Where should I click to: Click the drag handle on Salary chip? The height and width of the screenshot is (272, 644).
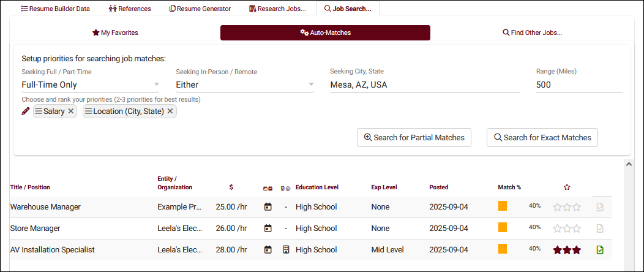point(39,111)
